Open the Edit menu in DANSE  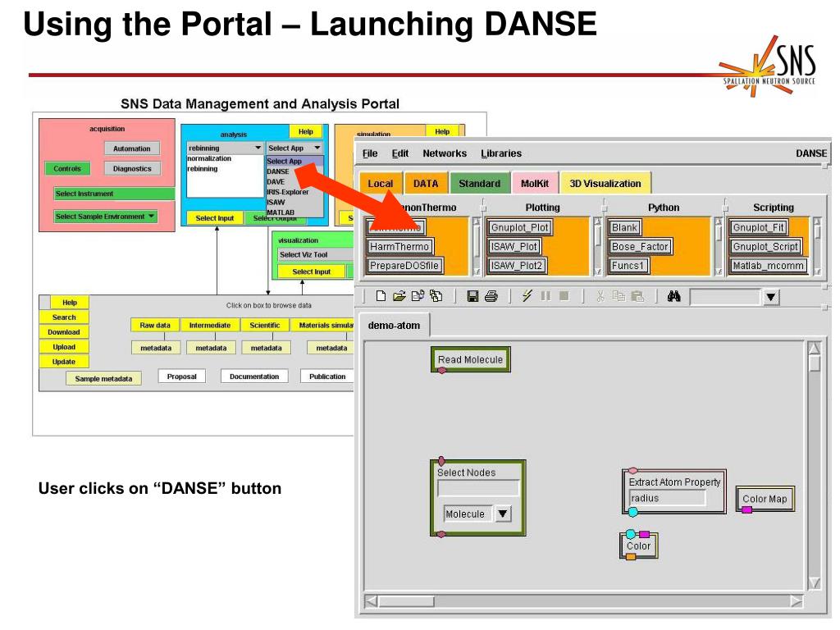pos(400,153)
